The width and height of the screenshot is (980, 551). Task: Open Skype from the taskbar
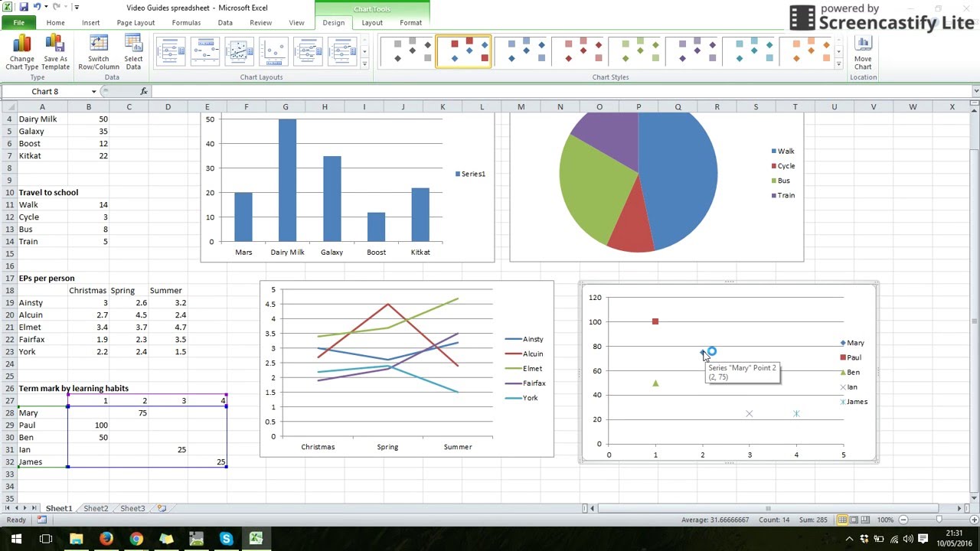tap(226, 539)
